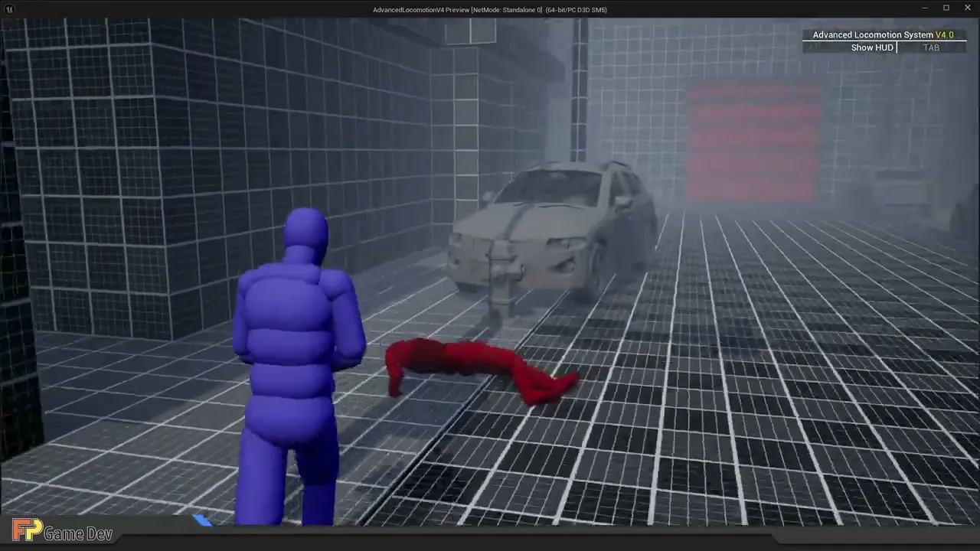Click the Unreal Engine icon in title bar

coord(9,8)
